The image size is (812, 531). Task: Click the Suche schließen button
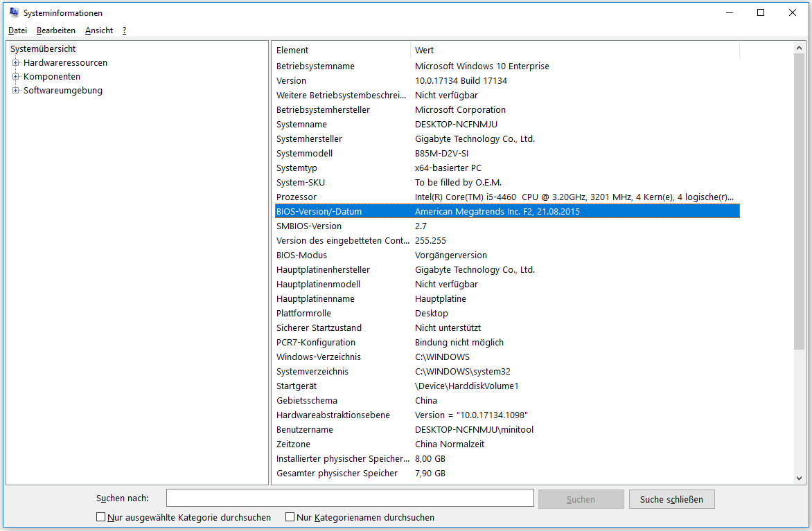tap(671, 499)
